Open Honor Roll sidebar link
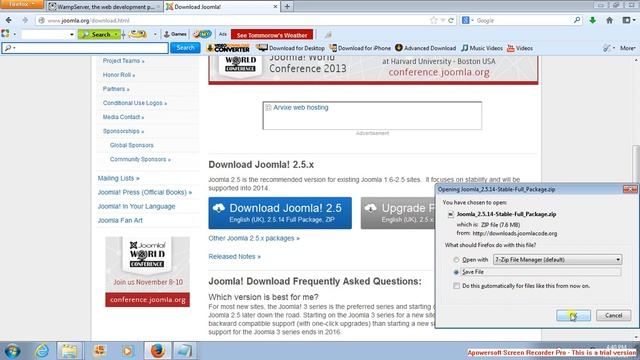Viewport: 640px width, 360px height. click(x=119, y=75)
